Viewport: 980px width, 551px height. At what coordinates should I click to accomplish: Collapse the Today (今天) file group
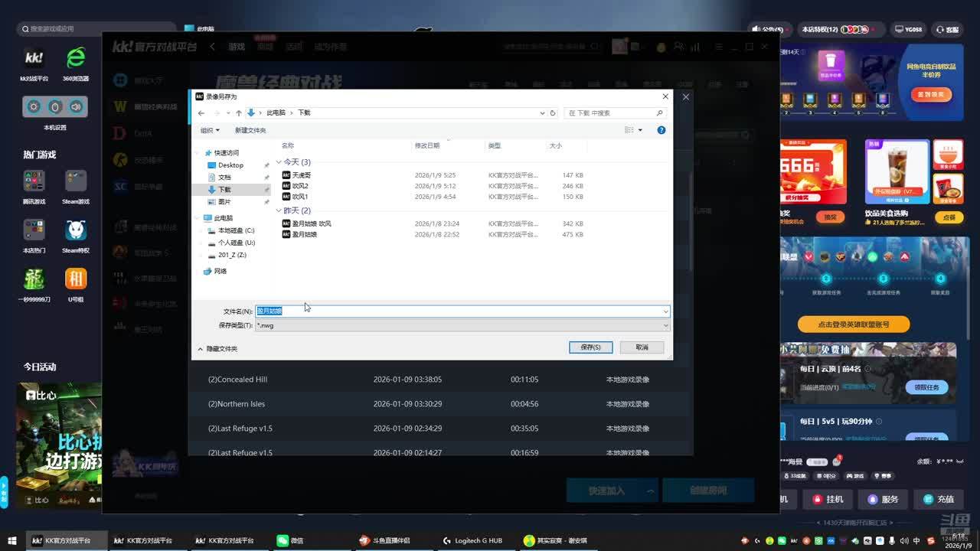279,162
